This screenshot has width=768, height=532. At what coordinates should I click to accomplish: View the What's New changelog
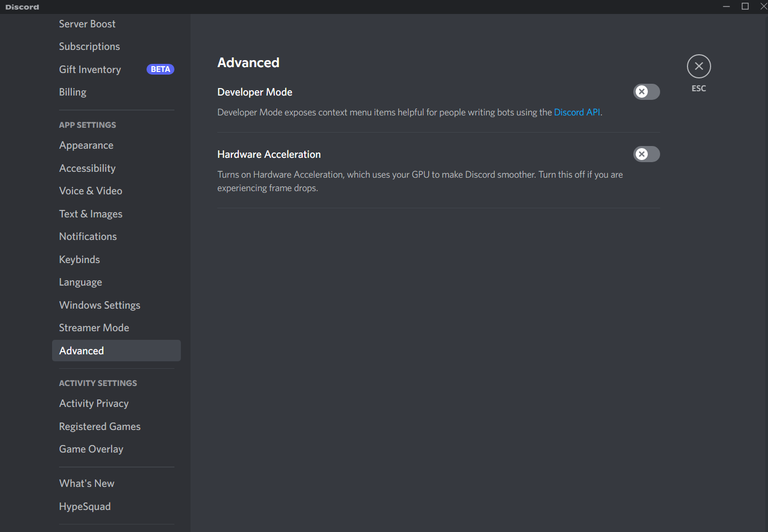(87, 484)
